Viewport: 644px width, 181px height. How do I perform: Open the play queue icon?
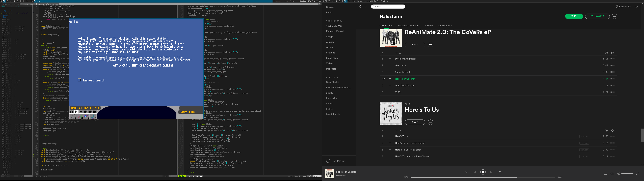point(605,174)
